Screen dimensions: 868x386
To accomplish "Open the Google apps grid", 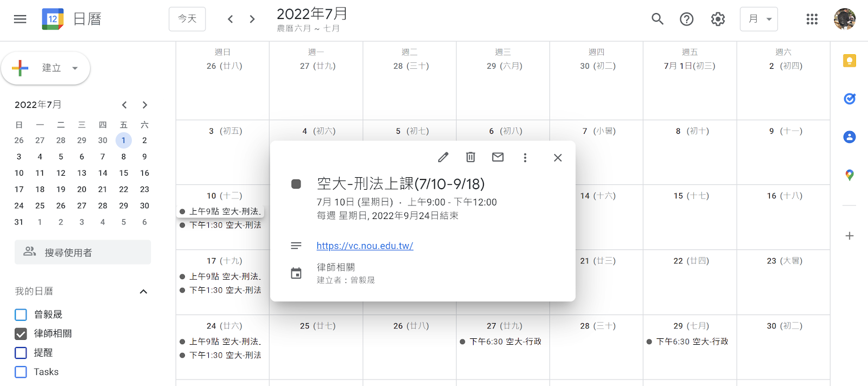I will point(812,19).
